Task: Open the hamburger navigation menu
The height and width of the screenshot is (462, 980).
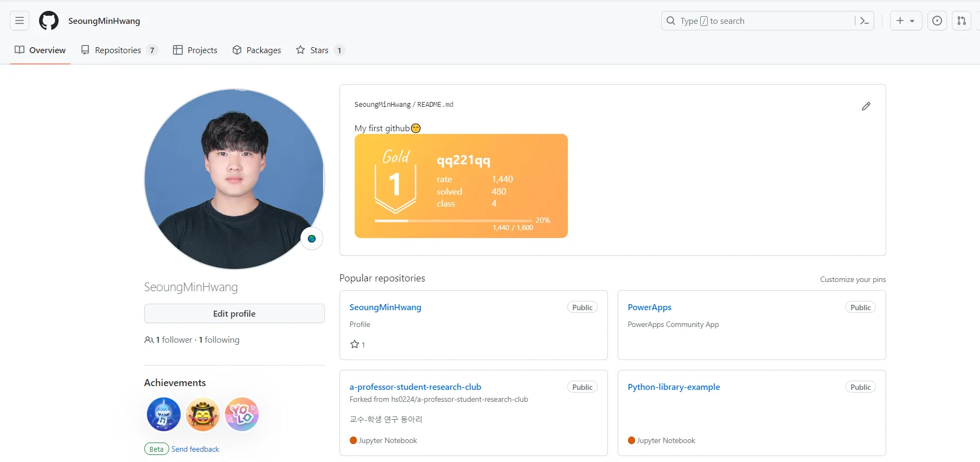Action: click(20, 21)
